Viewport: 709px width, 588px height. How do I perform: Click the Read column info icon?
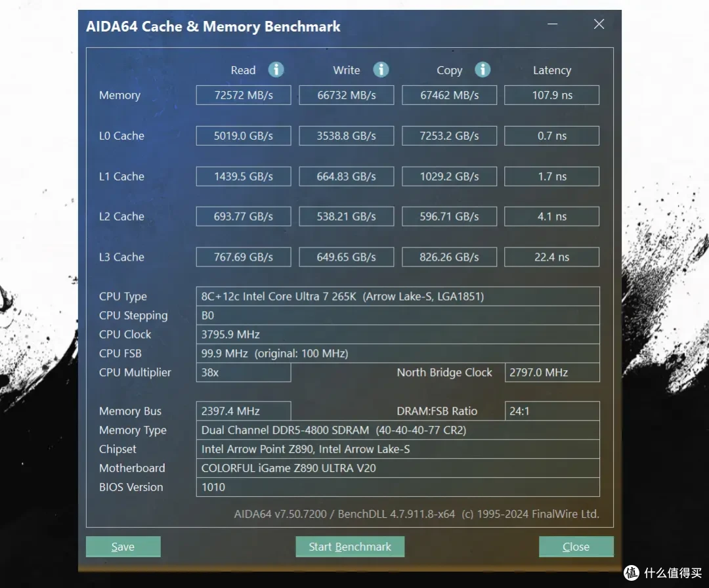point(276,70)
